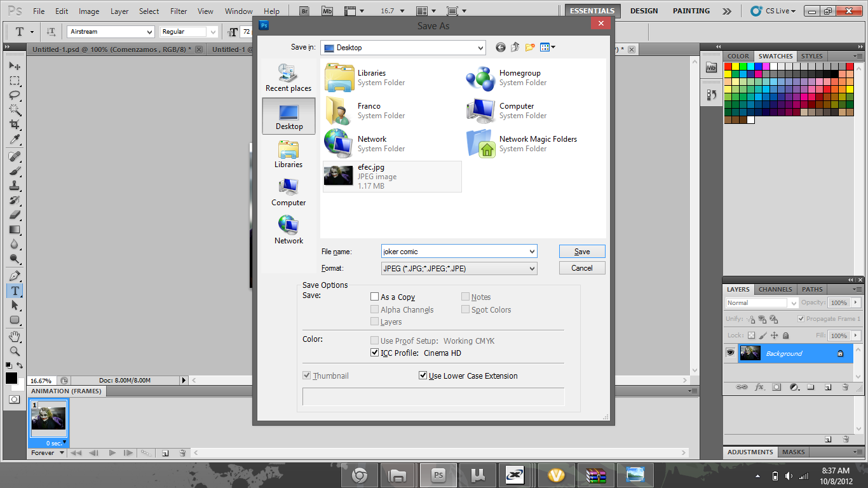Pick the Lasso tool
The image size is (868, 488).
click(15, 95)
